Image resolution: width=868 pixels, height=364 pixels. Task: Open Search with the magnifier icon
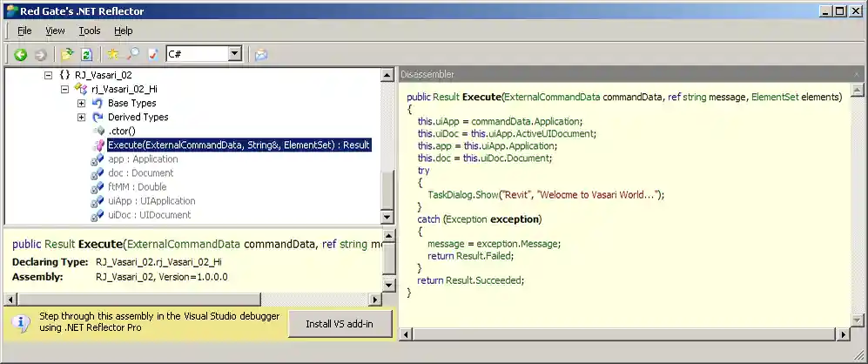[x=133, y=55]
